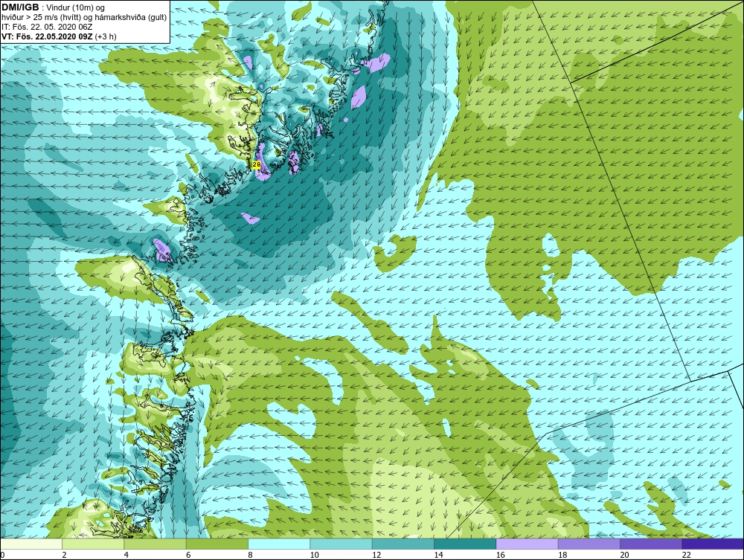Click the legend scale label '22'
The height and width of the screenshot is (560, 744).
pos(687,556)
